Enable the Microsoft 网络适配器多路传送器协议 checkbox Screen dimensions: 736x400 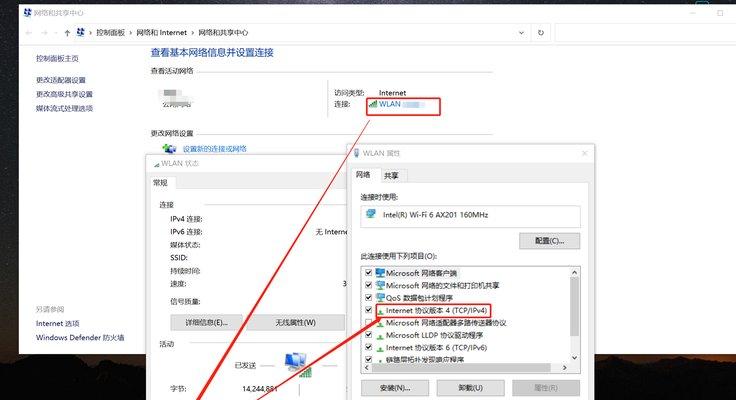pyautogui.click(x=368, y=323)
